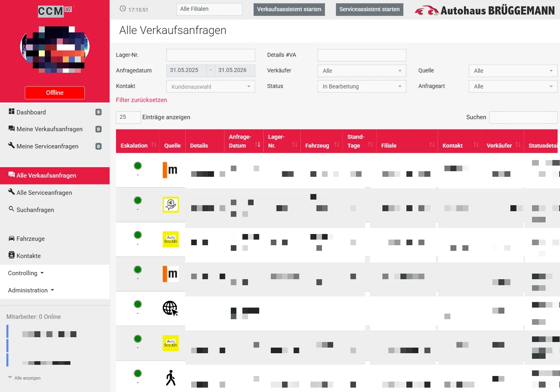Screen dimensions: 560x392
Task: Click the Suchanfragen magnifier icon
Action: click(x=11, y=209)
